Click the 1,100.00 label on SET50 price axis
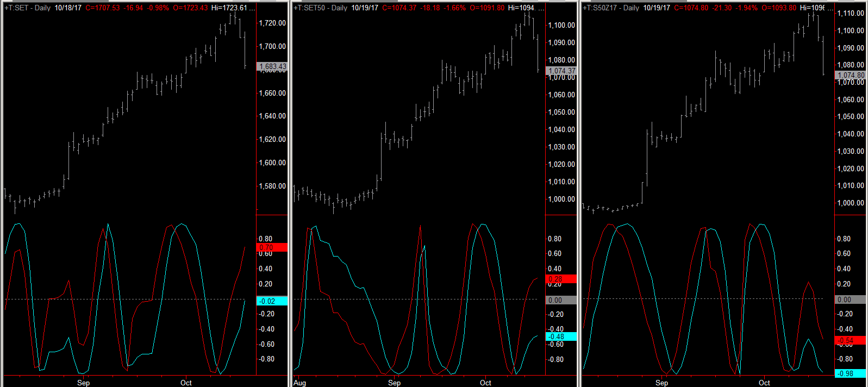The width and height of the screenshot is (868, 387). tap(561, 25)
